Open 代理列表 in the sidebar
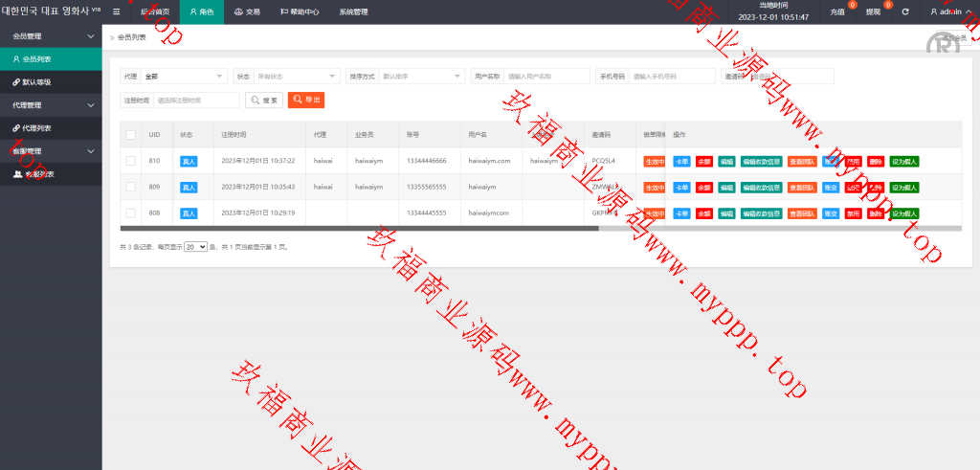Screen dimensions: 980x470 [x=36, y=128]
